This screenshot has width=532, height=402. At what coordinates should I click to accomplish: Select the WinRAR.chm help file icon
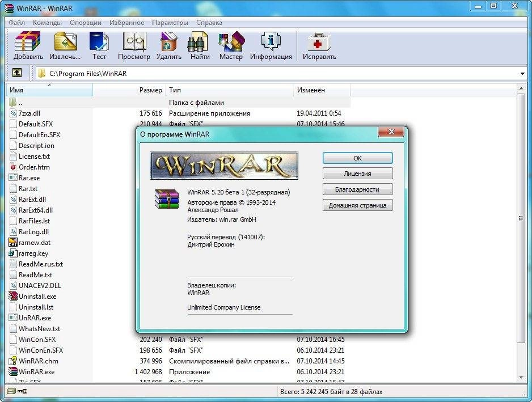click(x=13, y=361)
